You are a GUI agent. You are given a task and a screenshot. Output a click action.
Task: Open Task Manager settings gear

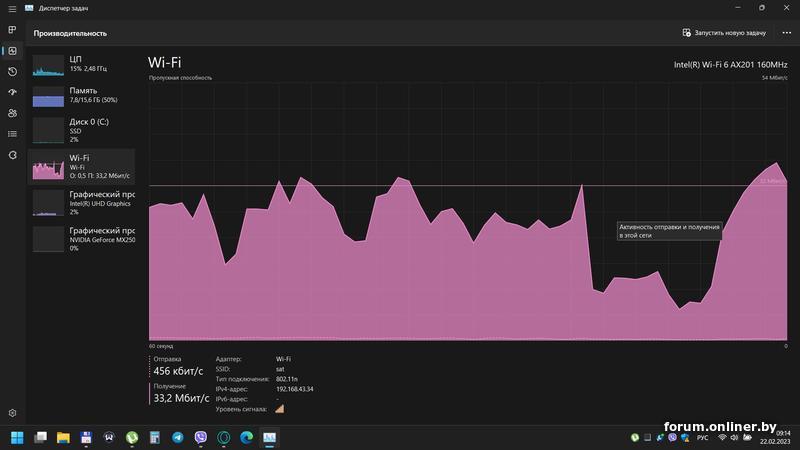point(12,412)
